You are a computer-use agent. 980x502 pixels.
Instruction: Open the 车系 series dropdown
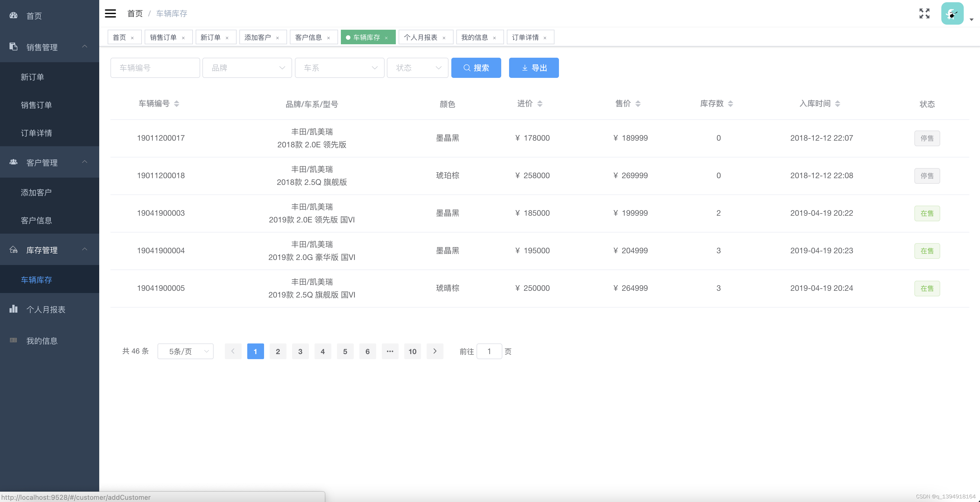[339, 68]
